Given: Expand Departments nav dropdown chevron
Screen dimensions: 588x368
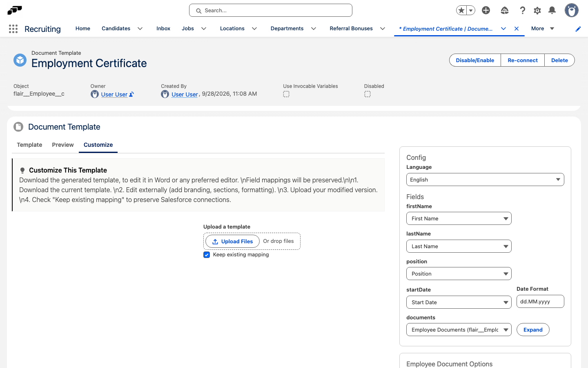Looking at the screenshot, I should point(314,29).
